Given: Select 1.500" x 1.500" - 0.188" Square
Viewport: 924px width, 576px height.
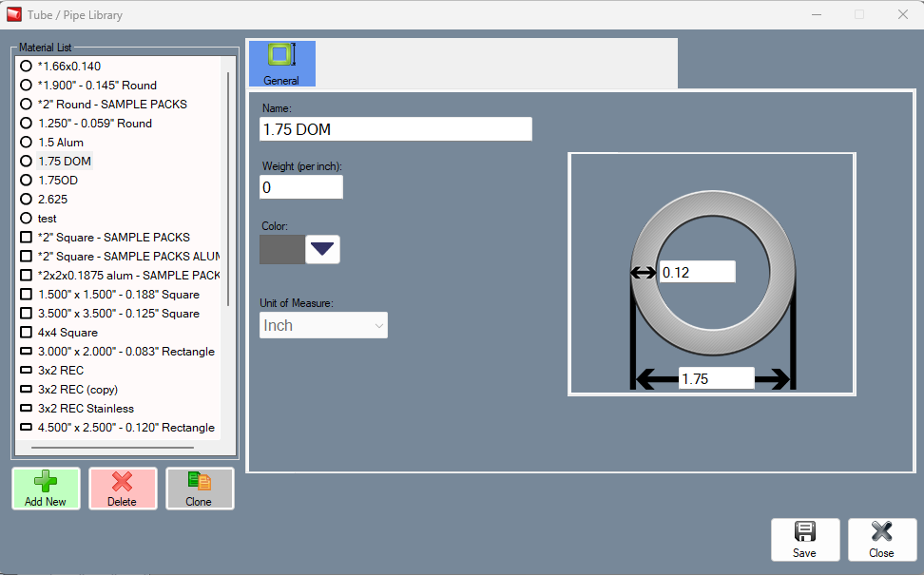Looking at the screenshot, I should [x=119, y=295].
